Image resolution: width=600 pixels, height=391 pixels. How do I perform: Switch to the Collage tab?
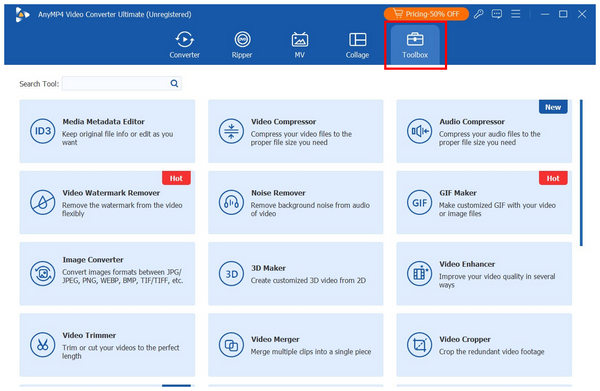click(357, 45)
